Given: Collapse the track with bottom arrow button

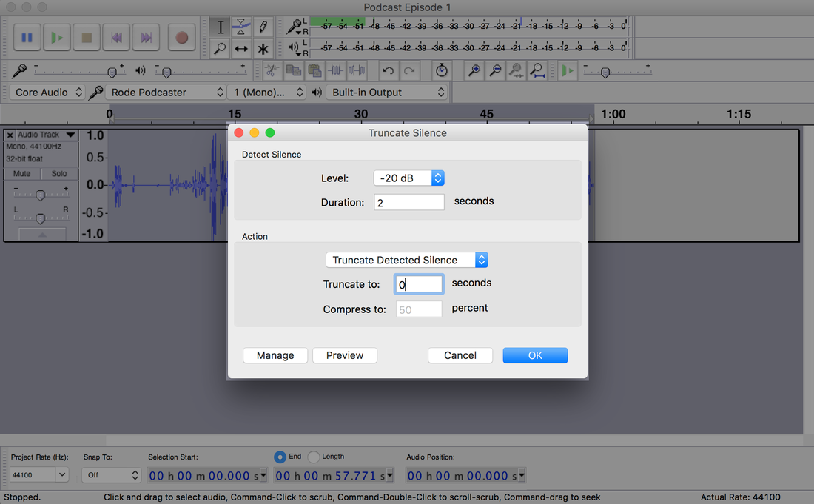Looking at the screenshot, I should [42, 235].
